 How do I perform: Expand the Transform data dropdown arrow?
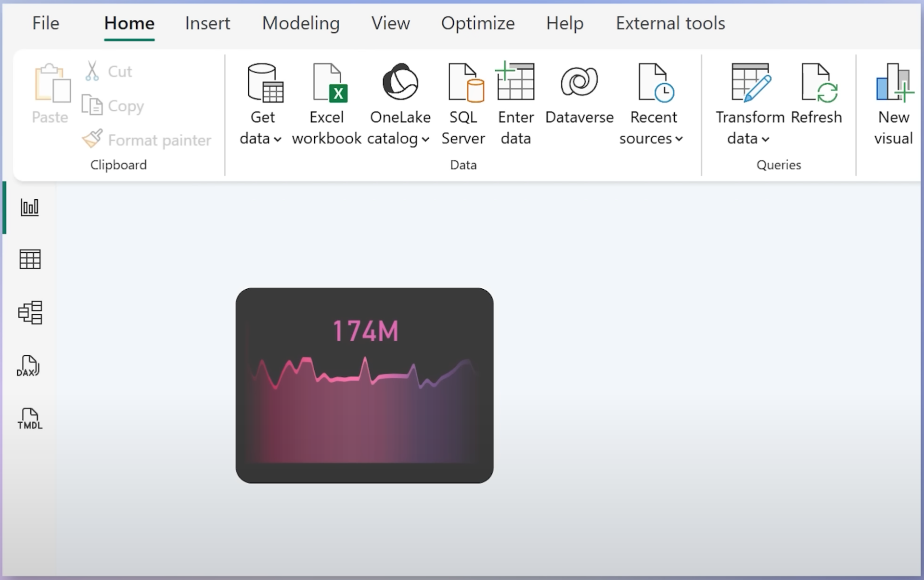(765, 140)
